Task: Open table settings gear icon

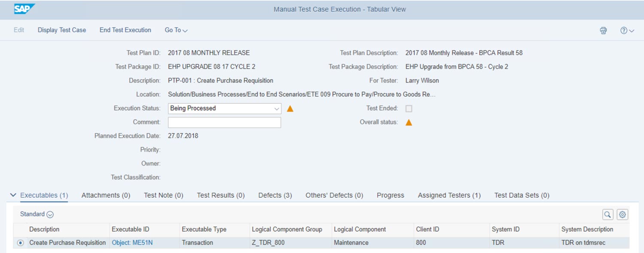Action: pos(623,214)
